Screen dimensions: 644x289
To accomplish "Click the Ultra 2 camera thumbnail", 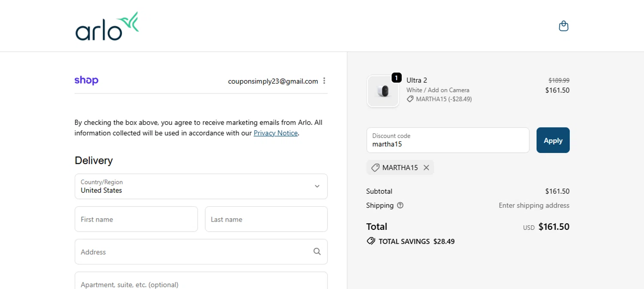I will pyautogui.click(x=383, y=91).
